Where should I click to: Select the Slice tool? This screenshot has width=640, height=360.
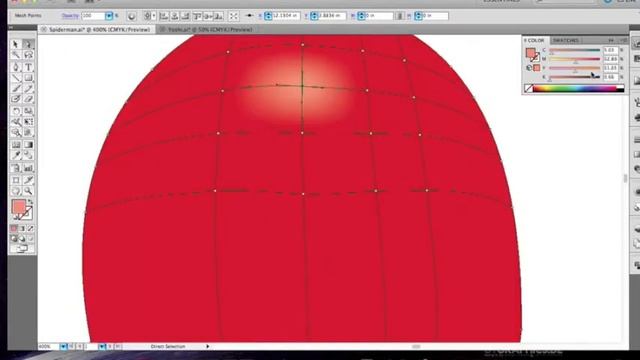(x=28, y=180)
